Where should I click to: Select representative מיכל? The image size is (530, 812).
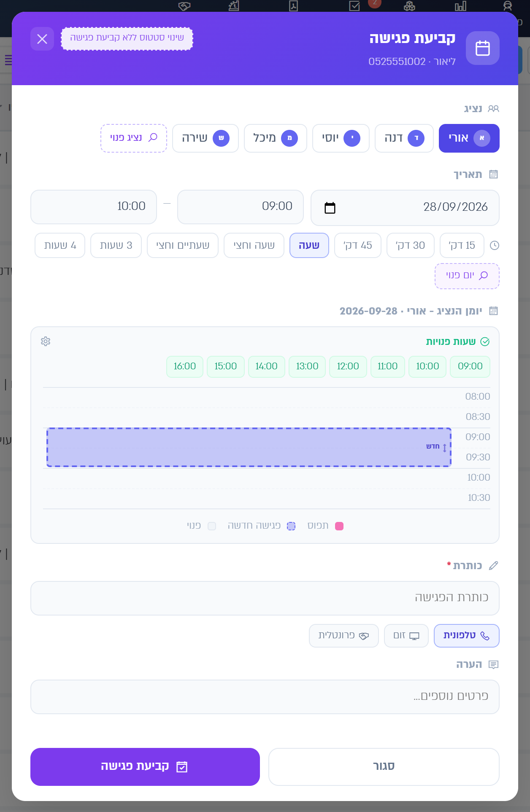pos(276,138)
